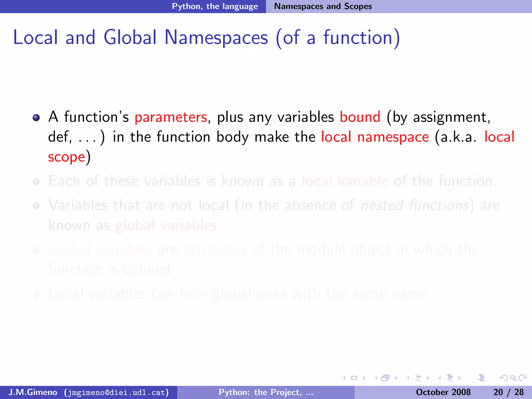Viewport: 532px width, 399px height.
Task: Open the 'Namespaces and Scopes' subsection
Action: pyautogui.click(x=323, y=6)
